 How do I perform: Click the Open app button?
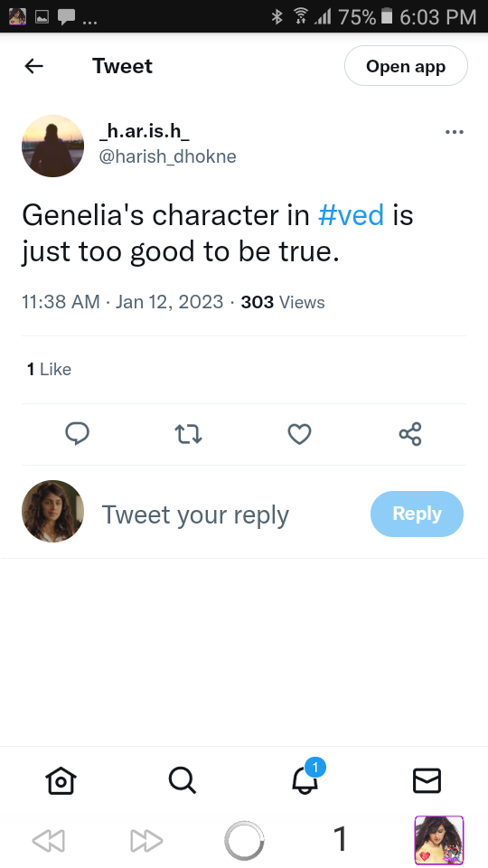(x=406, y=66)
